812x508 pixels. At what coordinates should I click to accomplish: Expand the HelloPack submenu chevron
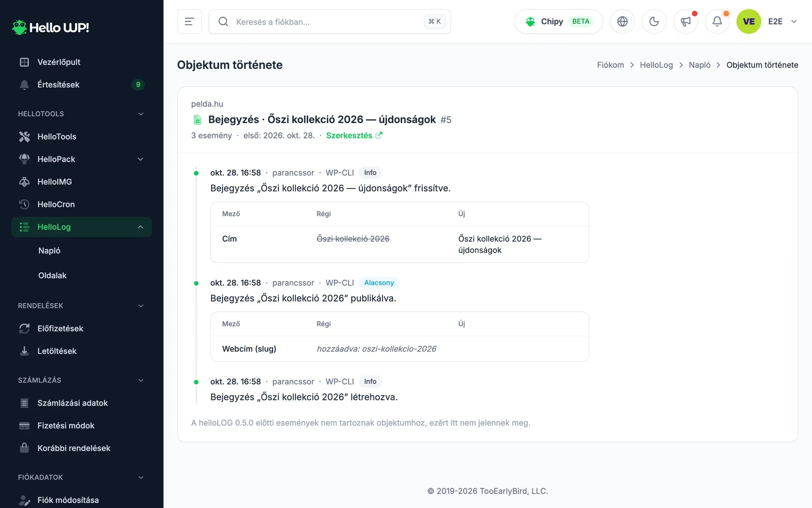pyautogui.click(x=140, y=159)
